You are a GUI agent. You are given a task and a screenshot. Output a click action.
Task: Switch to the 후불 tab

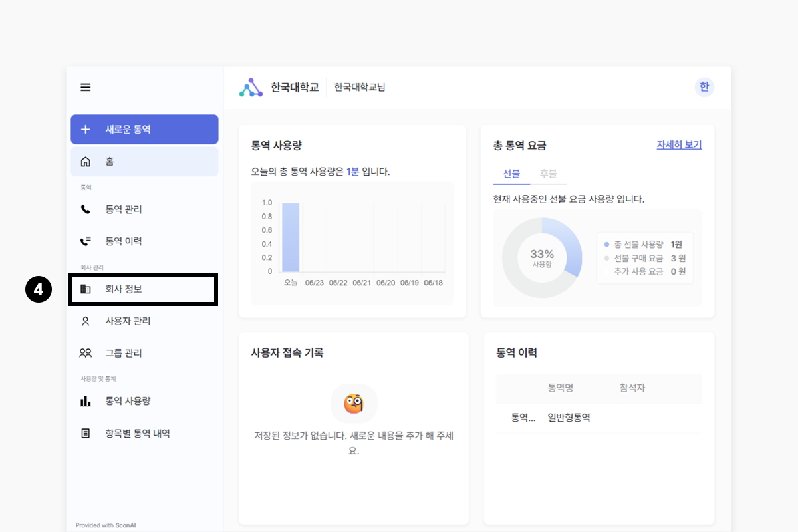click(x=548, y=174)
